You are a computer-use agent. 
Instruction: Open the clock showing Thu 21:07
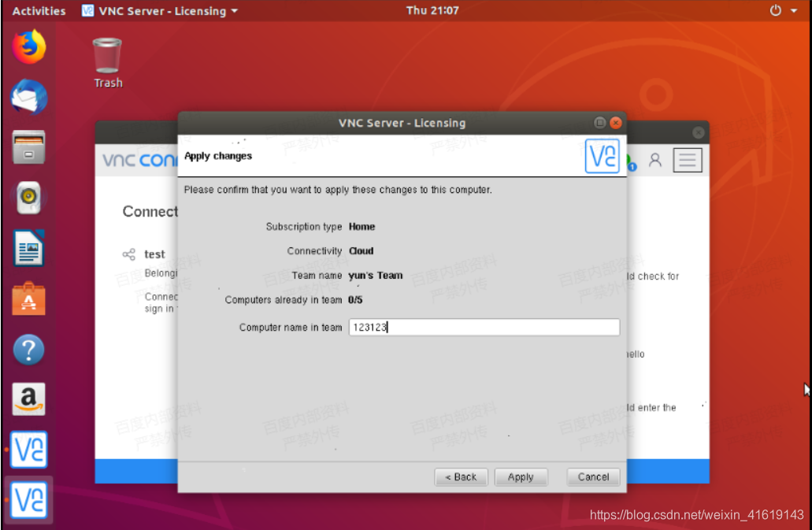tap(432, 10)
